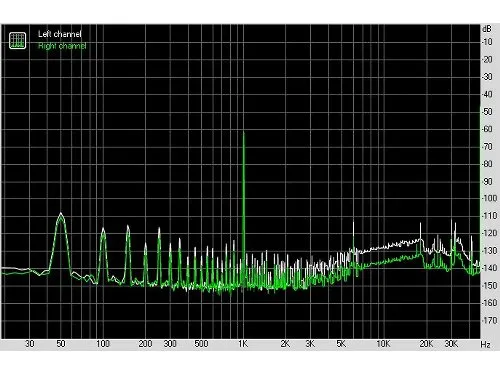
Task: Select the Left channel legend label
Action: click(x=60, y=34)
